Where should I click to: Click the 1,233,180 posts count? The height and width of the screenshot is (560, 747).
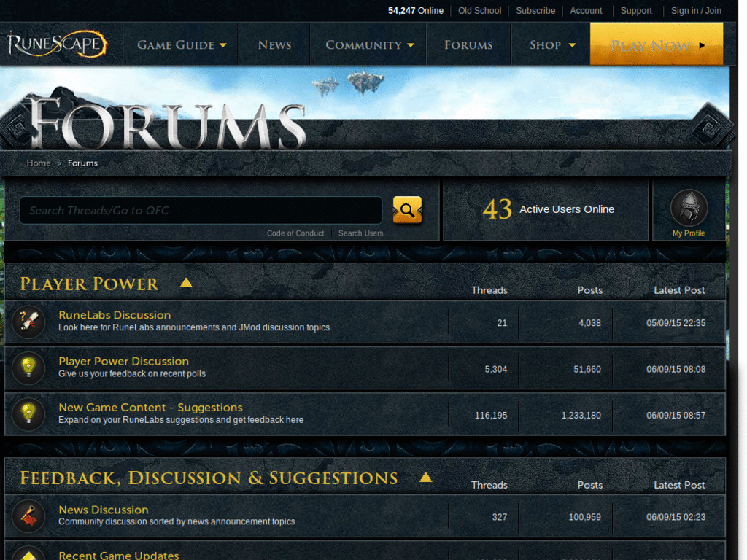click(581, 415)
